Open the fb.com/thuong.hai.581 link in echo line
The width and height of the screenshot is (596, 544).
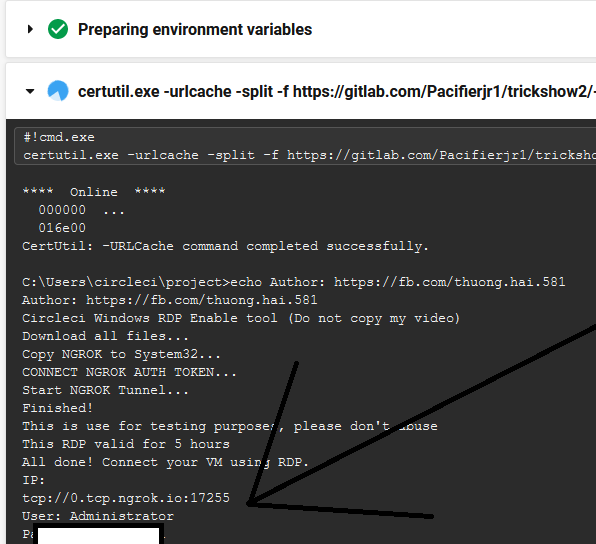point(450,282)
